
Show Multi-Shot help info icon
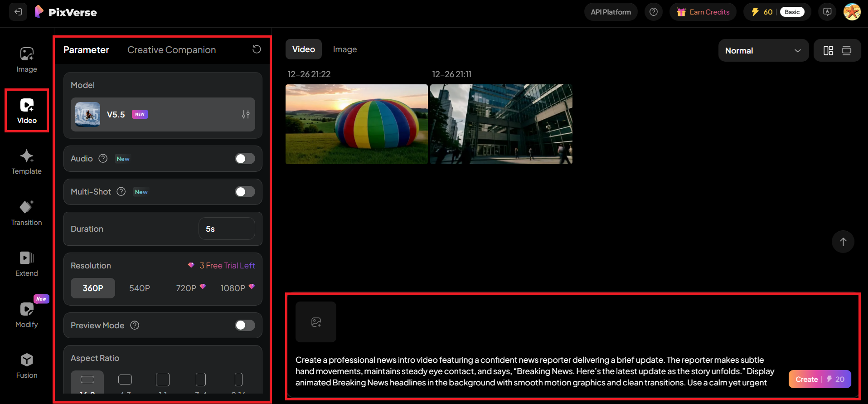pyautogui.click(x=121, y=191)
